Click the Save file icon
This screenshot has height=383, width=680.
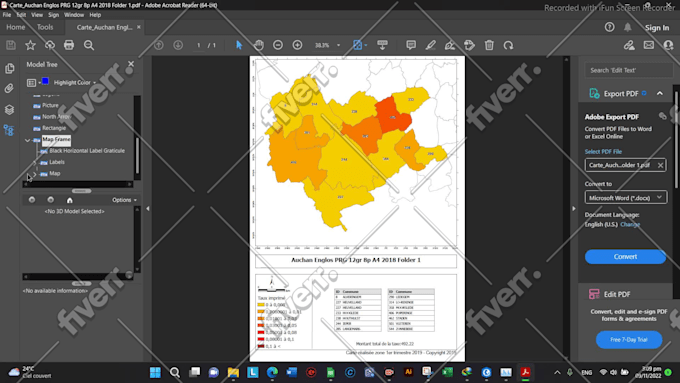(x=11, y=45)
